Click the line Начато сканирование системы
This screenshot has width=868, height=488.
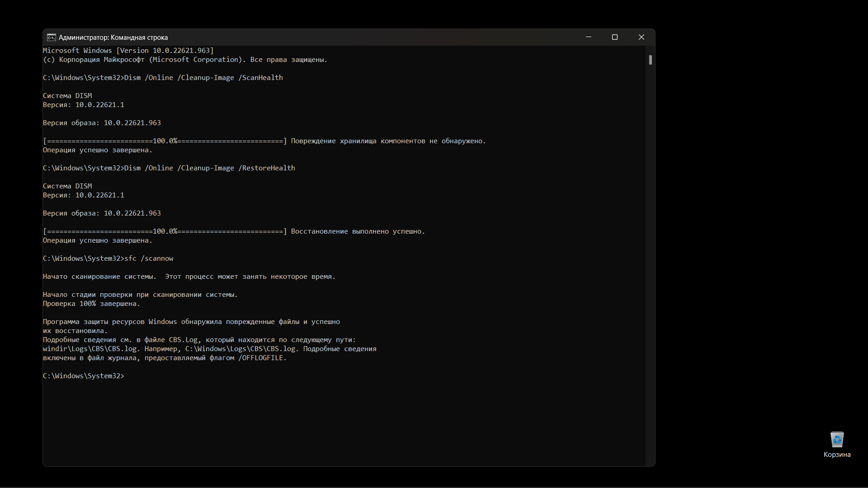coord(99,277)
